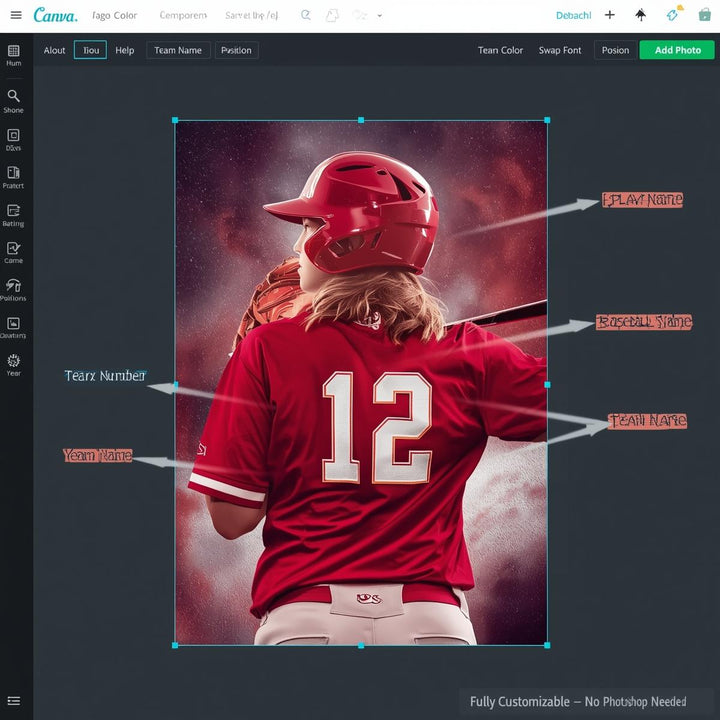Click Swap Font in the toolbar

559,50
